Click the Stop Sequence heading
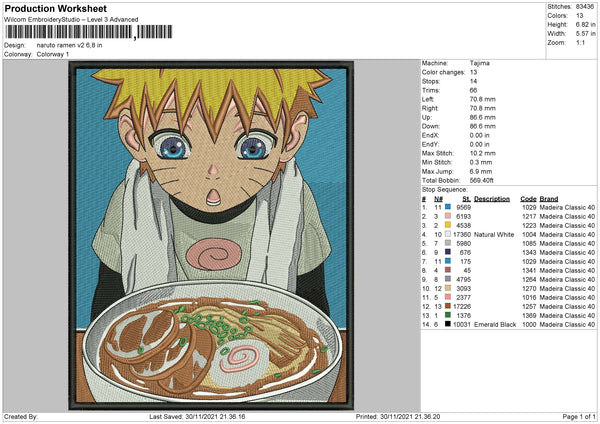The width and height of the screenshot is (600, 424). coord(445,189)
